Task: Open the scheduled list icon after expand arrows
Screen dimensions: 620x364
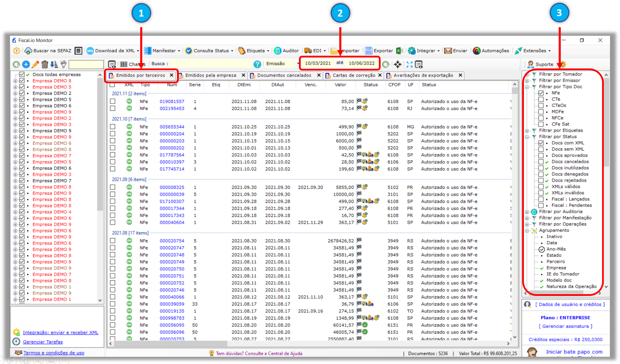Action: [419, 64]
